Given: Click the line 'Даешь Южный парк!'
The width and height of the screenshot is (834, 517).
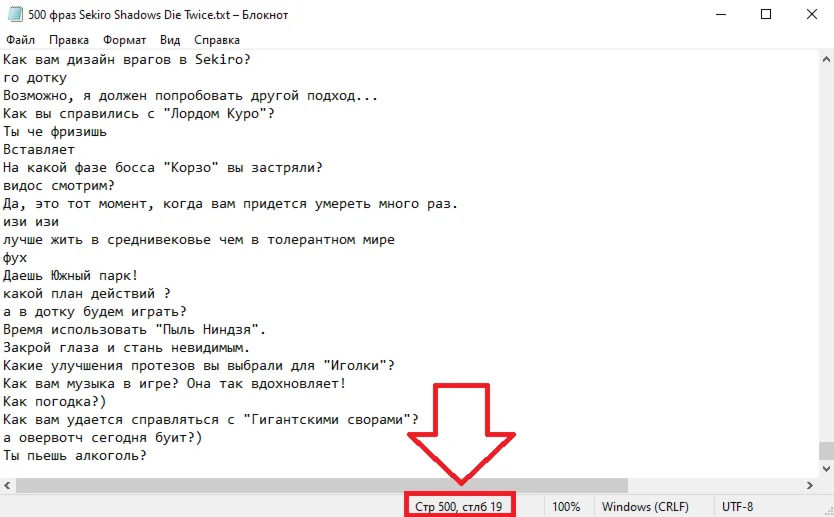Looking at the screenshot, I should (71, 276).
